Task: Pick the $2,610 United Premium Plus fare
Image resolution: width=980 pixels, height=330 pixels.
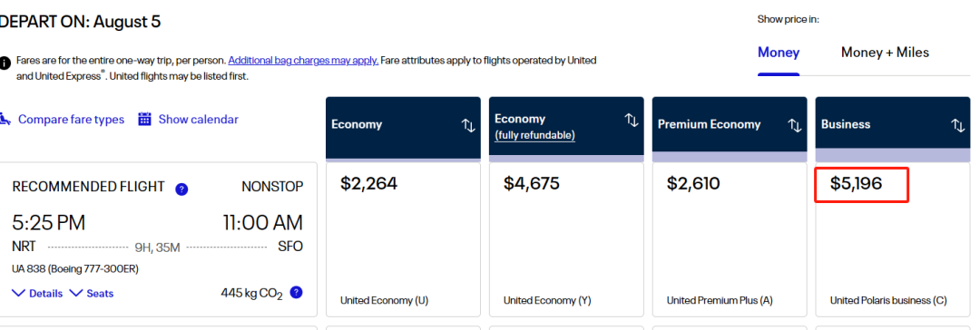Action: (x=730, y=239)
